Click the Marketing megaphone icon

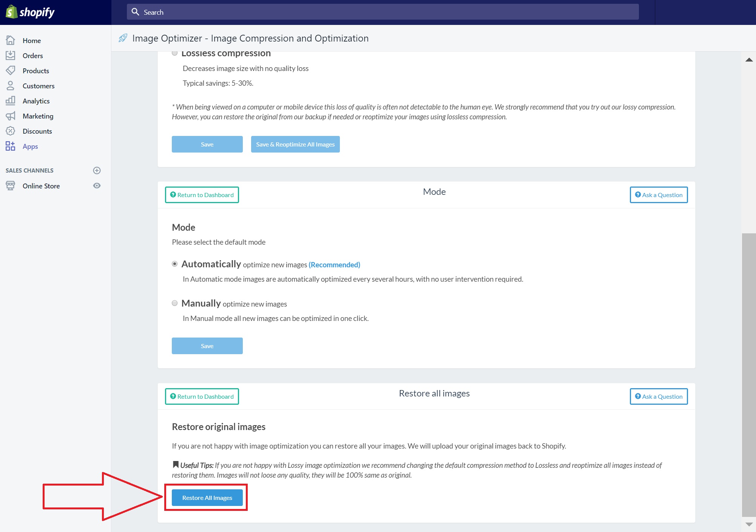coord(11,116)
